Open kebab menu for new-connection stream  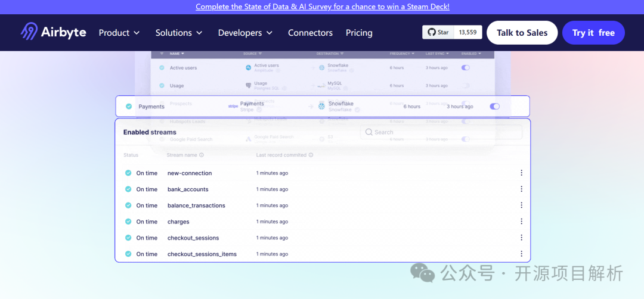(x=521, y=173)
